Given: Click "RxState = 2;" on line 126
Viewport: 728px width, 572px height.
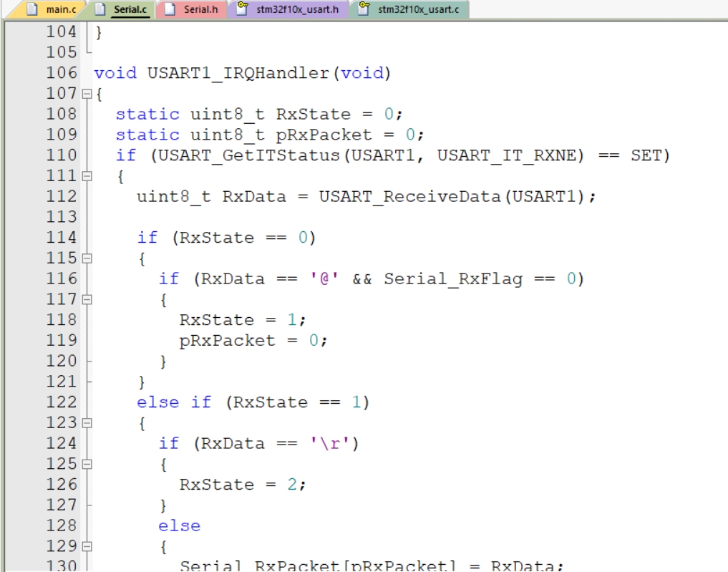Looking at the screenshot, I should click(243, 485).
